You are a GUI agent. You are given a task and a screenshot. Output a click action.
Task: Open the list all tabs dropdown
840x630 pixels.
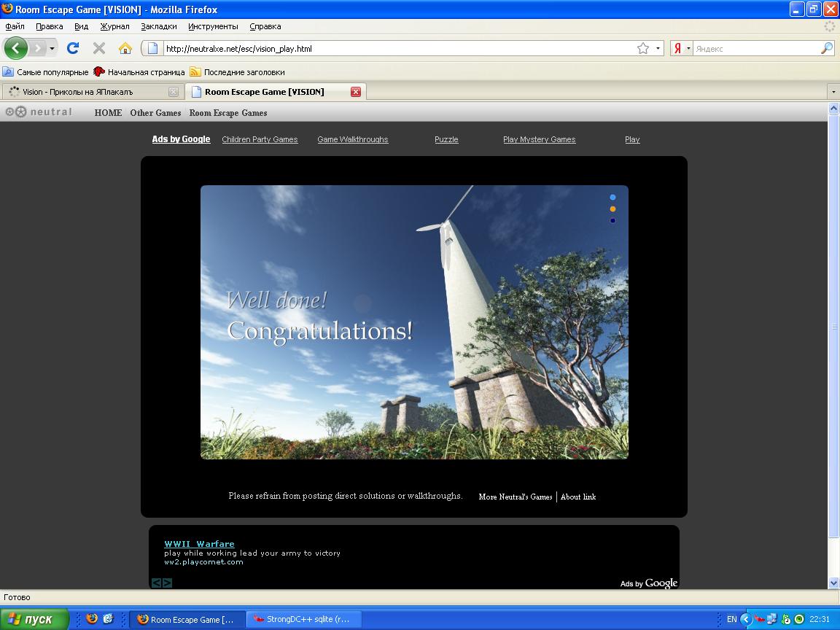(x=833, y=92)
